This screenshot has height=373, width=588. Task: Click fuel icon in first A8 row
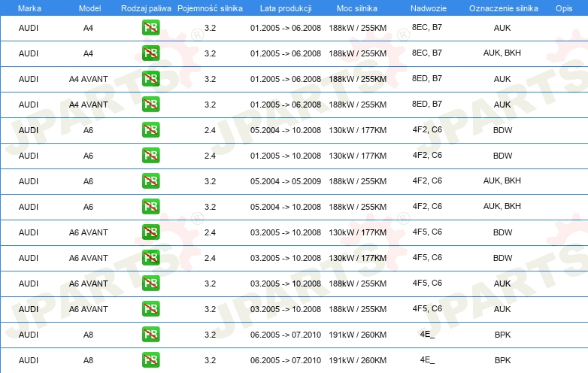click(x=150, y=335)
